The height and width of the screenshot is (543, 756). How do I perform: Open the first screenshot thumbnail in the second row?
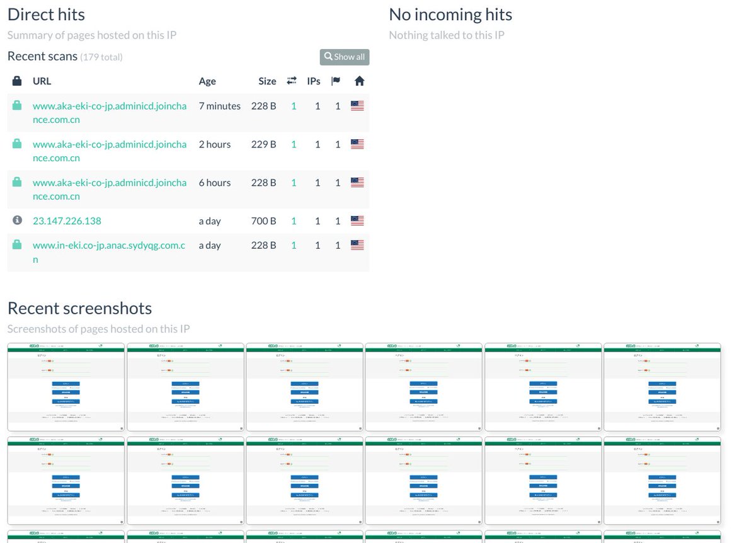[x=66, y=481]
